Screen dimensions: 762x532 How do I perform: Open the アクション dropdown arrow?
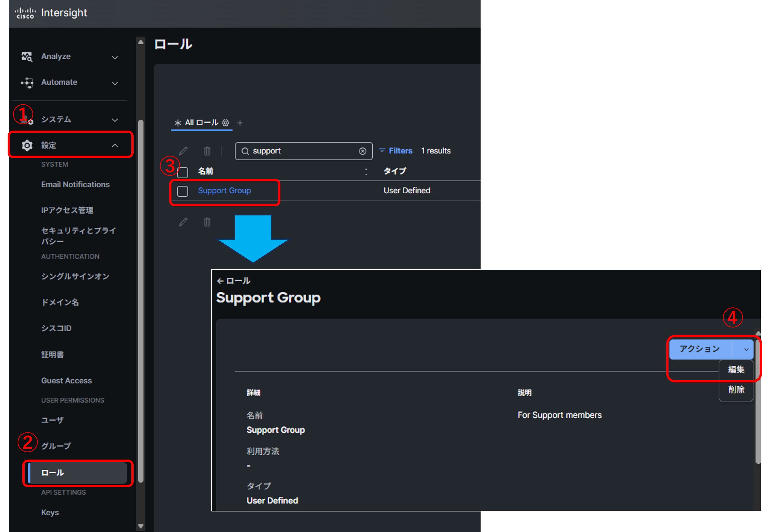click(x=746, y=349)
